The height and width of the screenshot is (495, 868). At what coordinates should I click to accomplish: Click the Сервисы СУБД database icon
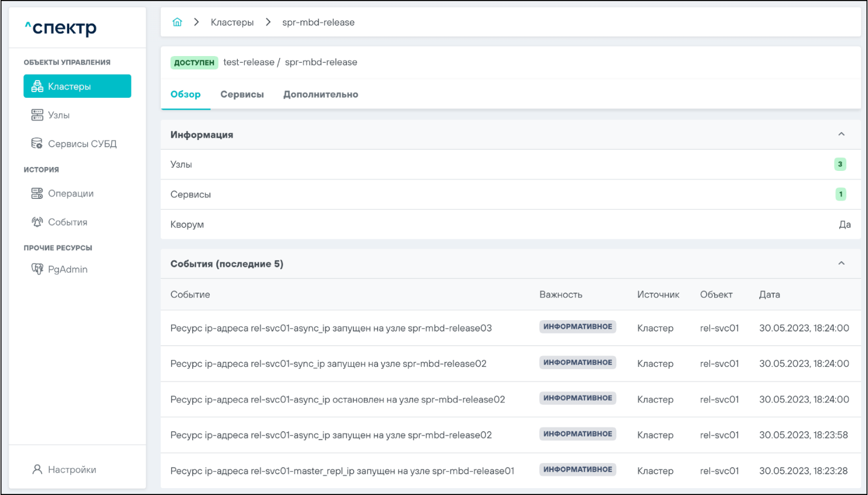pos(37,143)
